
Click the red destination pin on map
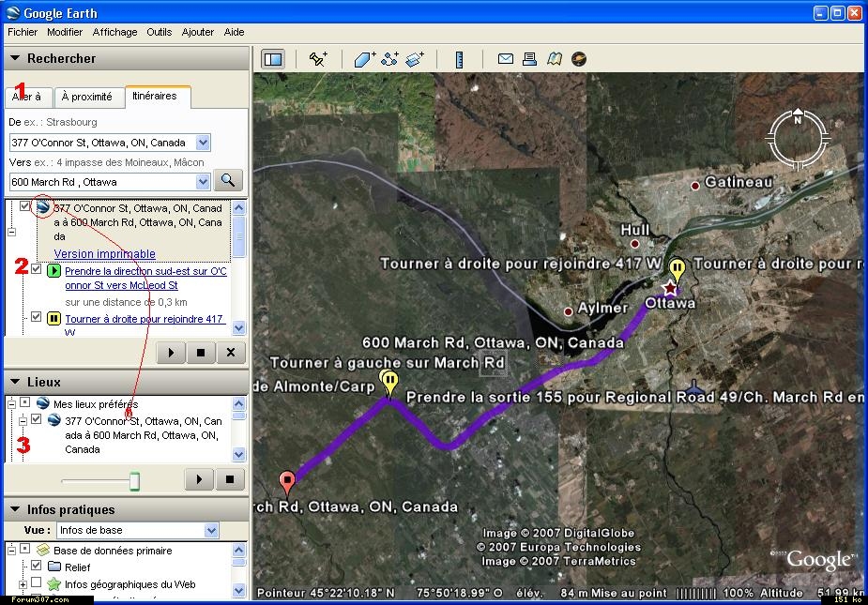(287, 482)
